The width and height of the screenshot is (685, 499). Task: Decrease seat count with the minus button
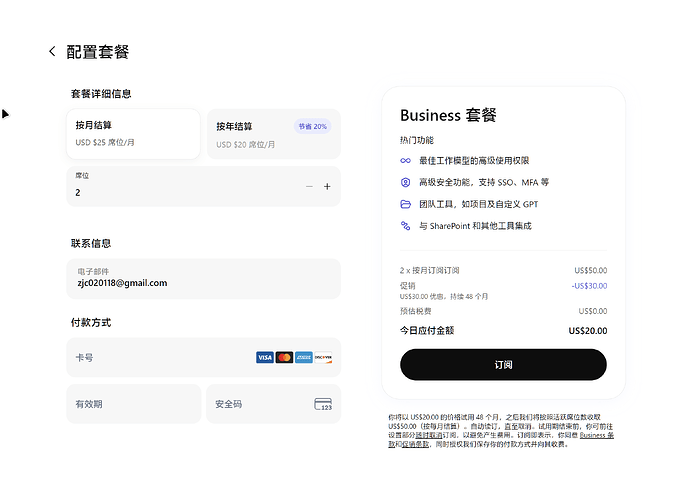(309, 187)
